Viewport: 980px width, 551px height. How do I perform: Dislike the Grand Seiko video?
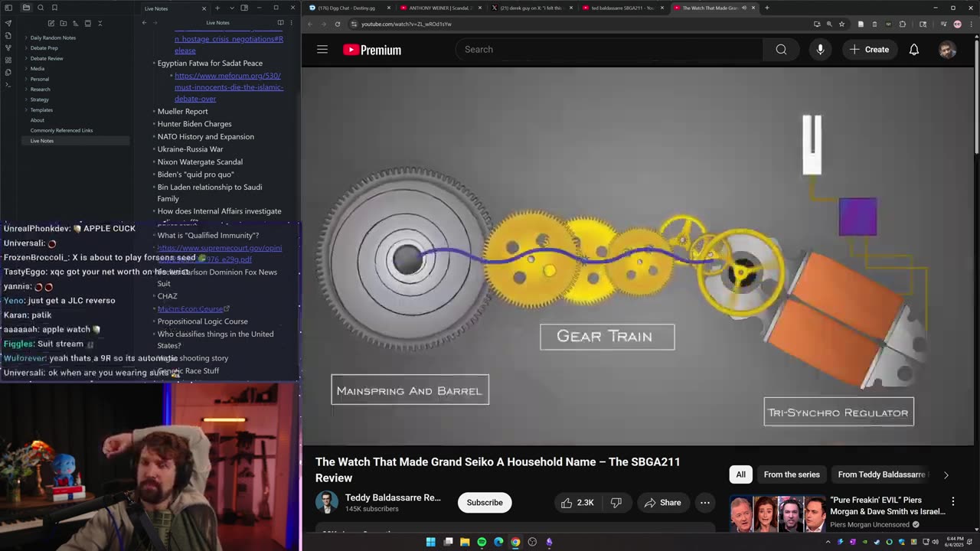616,503
